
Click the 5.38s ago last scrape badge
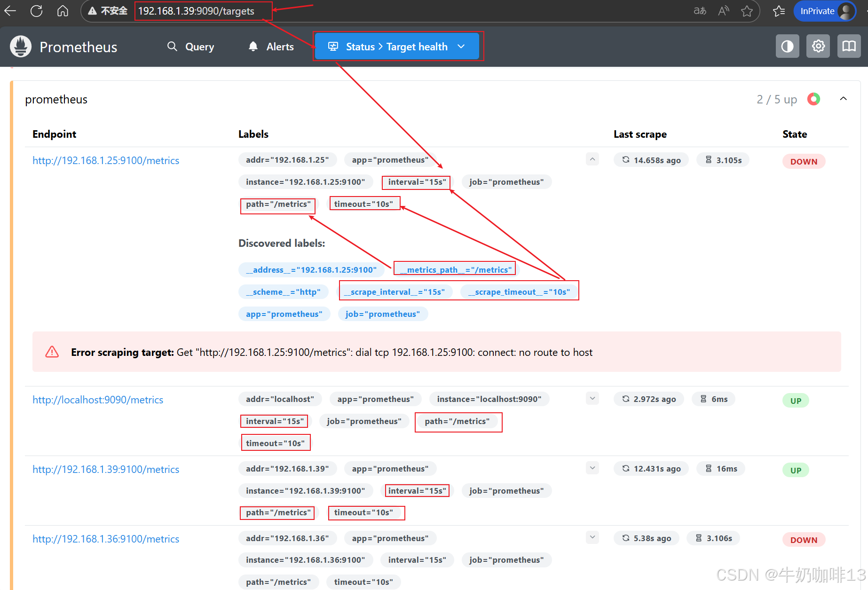[647, 538]
